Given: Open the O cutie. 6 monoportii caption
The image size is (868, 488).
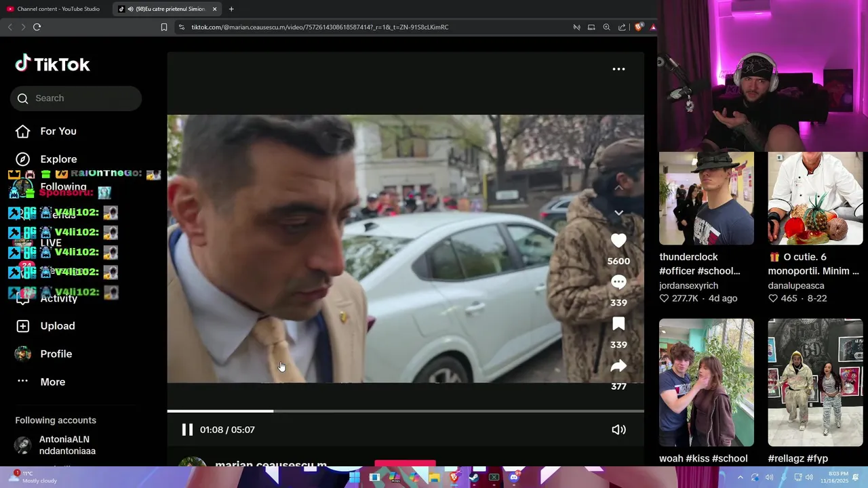Looking at the screenshot, I should (814, 264).
